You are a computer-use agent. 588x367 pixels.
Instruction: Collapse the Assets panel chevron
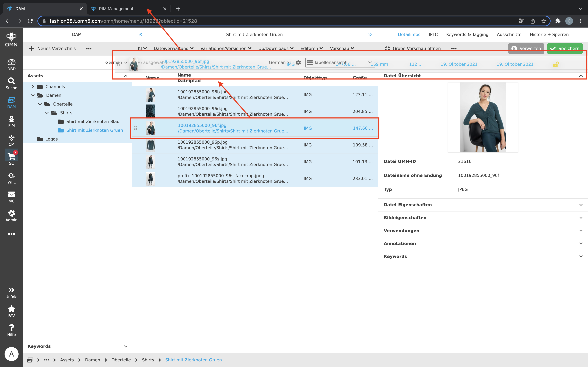point(126,76)
